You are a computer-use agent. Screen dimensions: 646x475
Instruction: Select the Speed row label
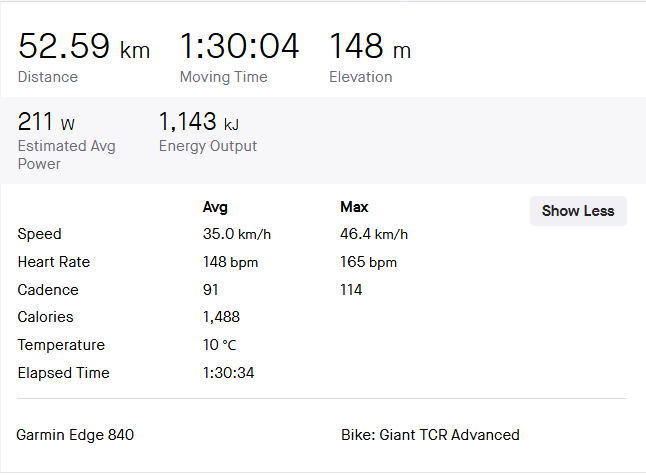40,234
